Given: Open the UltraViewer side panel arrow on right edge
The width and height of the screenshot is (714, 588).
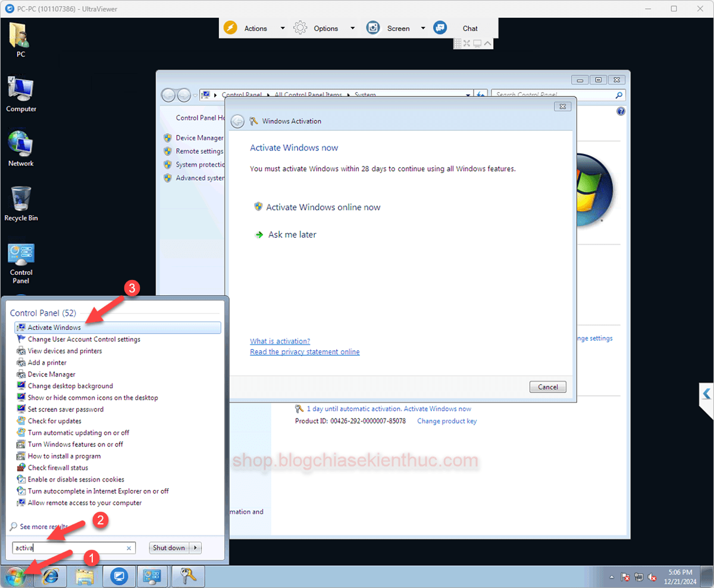Looking at the screenshot, I should pyautogui.click(x=706, y=394).
